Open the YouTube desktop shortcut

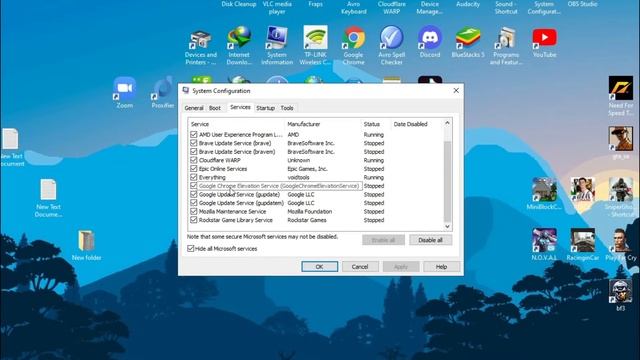[544, 42]
